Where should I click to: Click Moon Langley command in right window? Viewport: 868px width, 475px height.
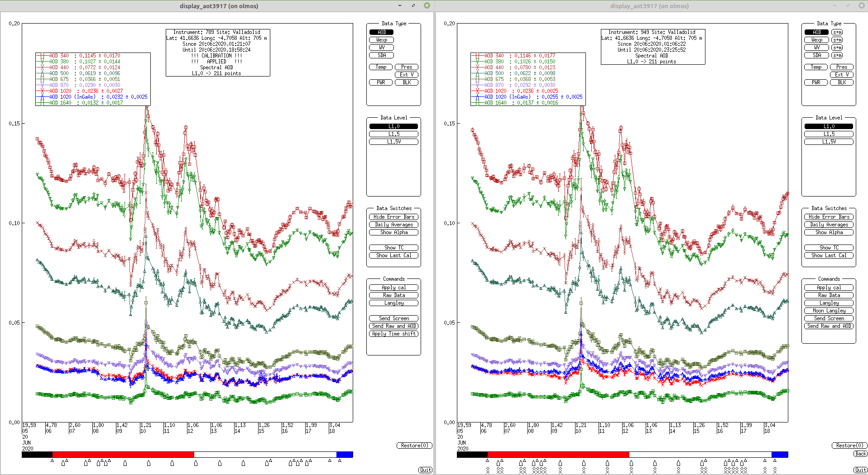coord(829,311)
